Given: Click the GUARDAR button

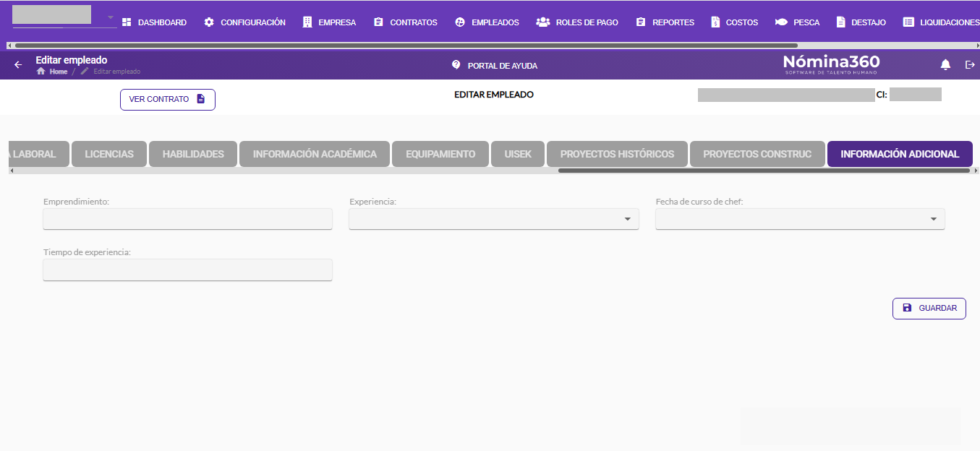Looking at the screenshot, I should point(929,308).
